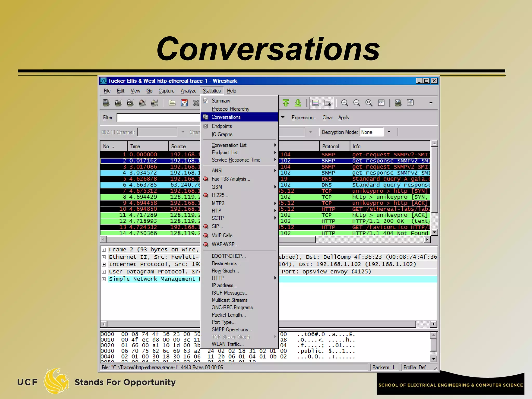Viewport: 532px width, 399px height.
Task: Click the Expression... filter button
Action: point(304,118)
